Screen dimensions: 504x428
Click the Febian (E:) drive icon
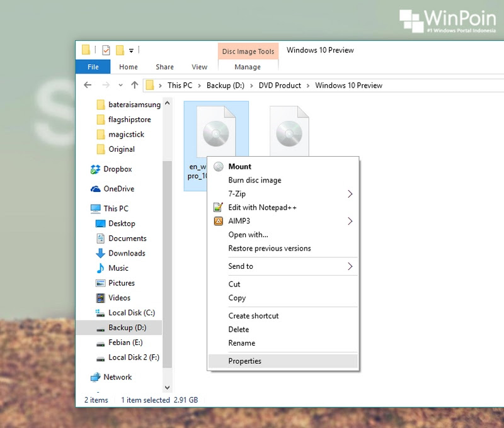(101, 344)
